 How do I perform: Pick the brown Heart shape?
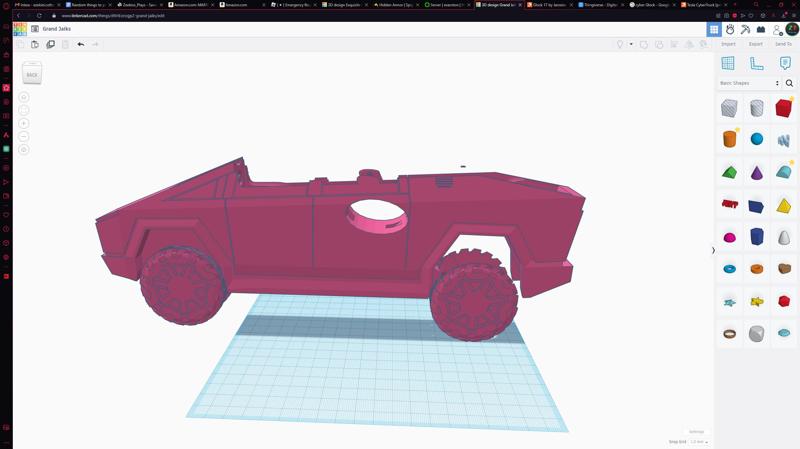pyautogui.click(x=784, y=268)
